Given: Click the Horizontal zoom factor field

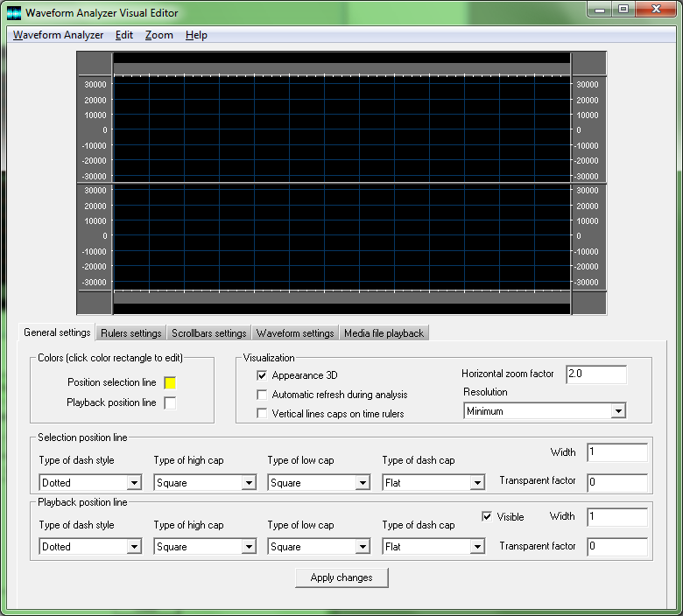Looking at the screenshot, I should click(x=595, y=374).
